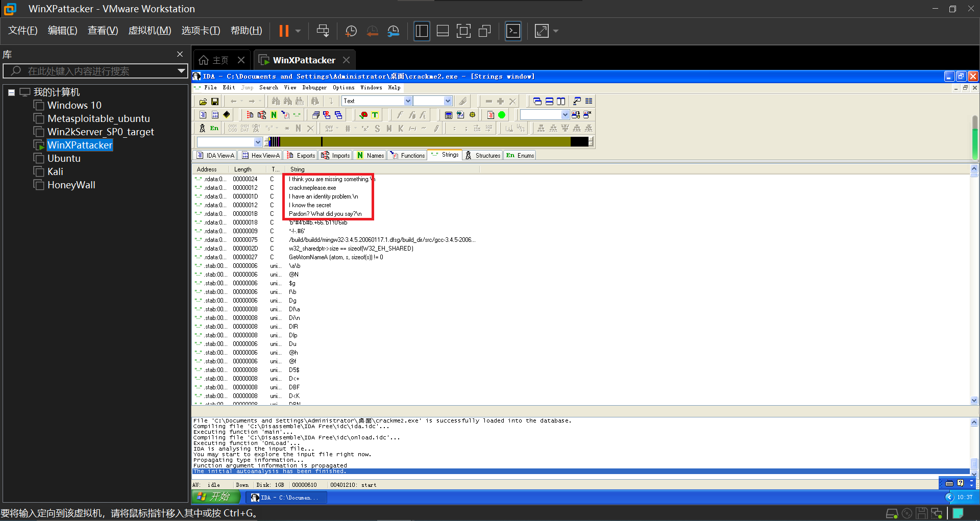Open the IDA Search menu

pos(268,88)
